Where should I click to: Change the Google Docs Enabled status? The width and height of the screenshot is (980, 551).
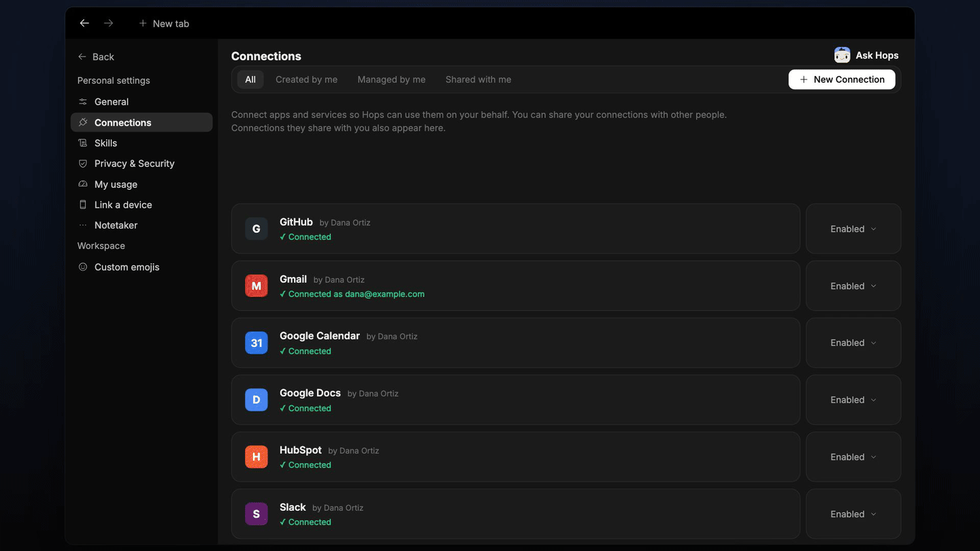point(853,400)
